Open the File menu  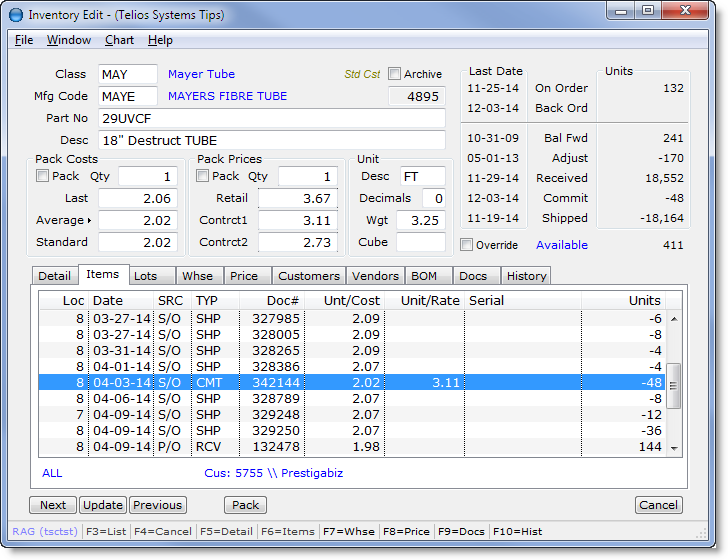coord(24,40)
